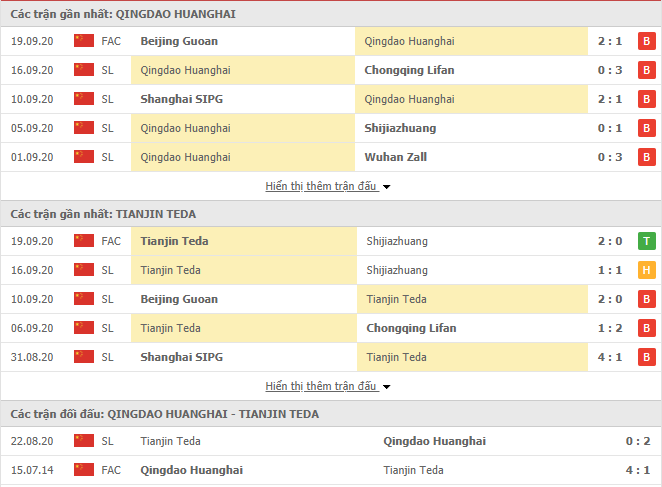Click the orange H badge for the 1:1 draw
The image size is (662, 487).
tap(646, 270)
